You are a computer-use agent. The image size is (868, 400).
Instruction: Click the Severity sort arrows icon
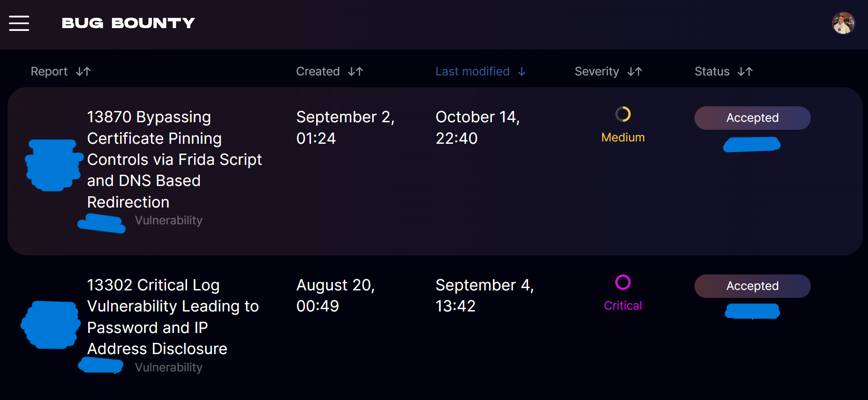pyautogui.click(x=635, y=72)
